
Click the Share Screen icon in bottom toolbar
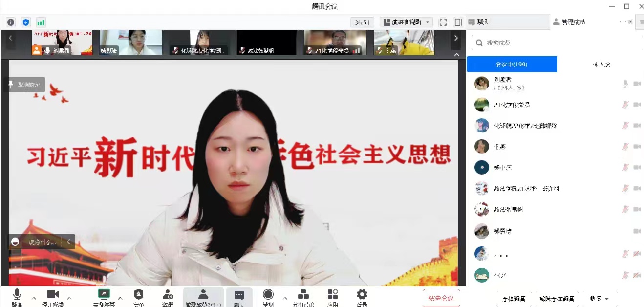[x=104, y=295]
